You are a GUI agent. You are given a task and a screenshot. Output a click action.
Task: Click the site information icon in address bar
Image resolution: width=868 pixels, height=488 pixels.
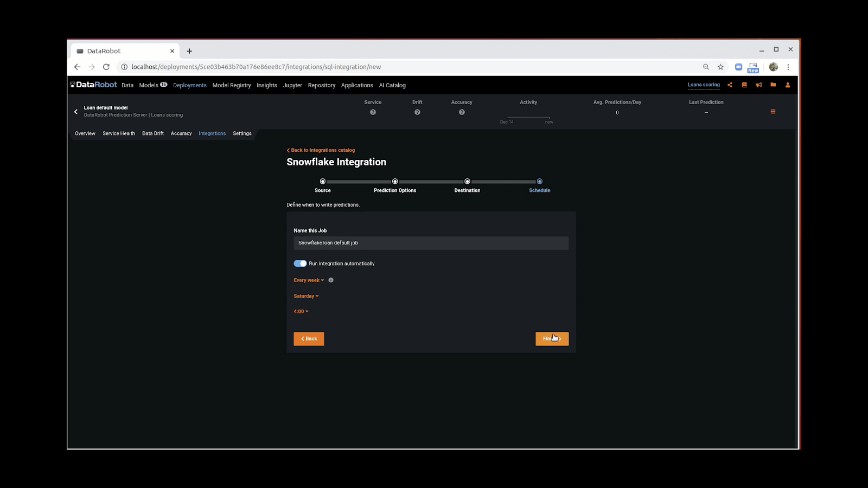[x=124, y=67]
